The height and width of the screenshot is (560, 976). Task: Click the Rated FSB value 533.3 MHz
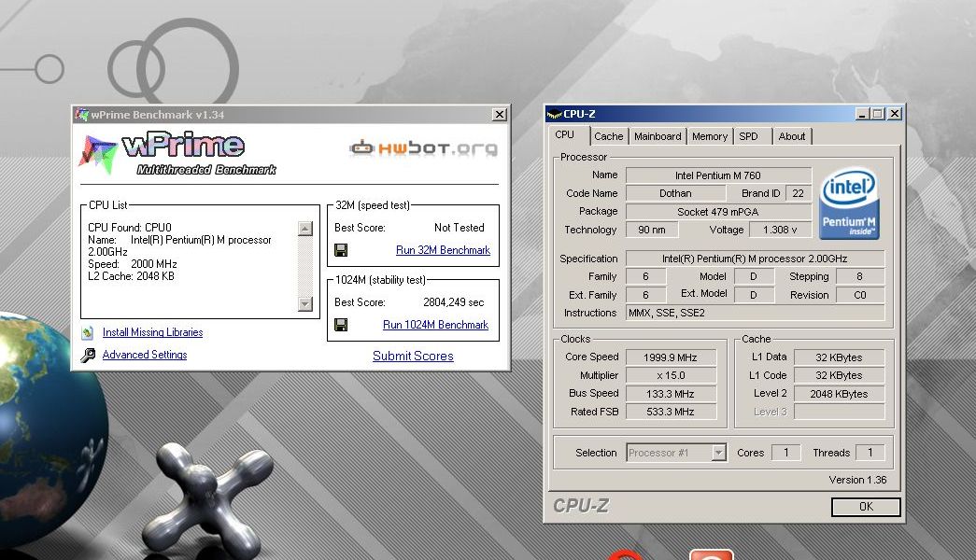pos(671,412)
